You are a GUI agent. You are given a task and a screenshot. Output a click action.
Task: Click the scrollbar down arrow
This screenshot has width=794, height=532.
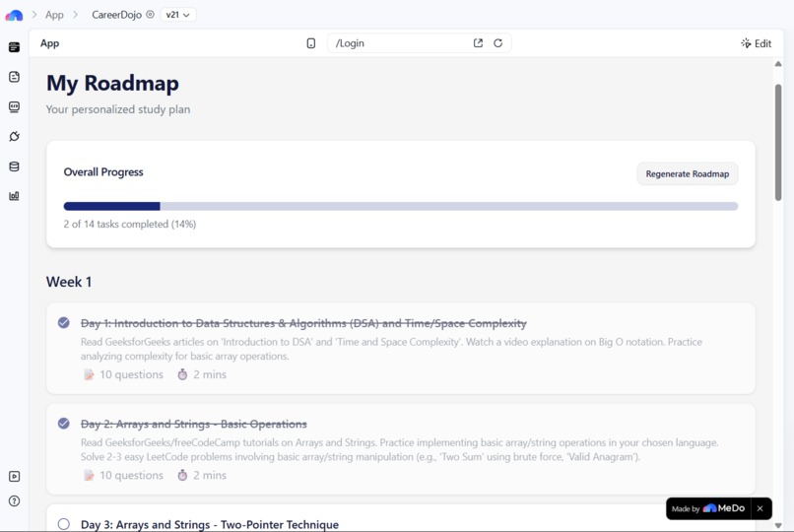coord(778,525)
